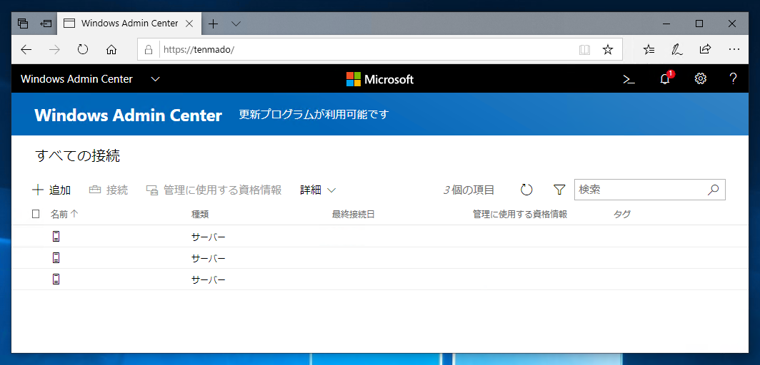Refresh the browser page
760x365 pixels.
coord(83,49)
